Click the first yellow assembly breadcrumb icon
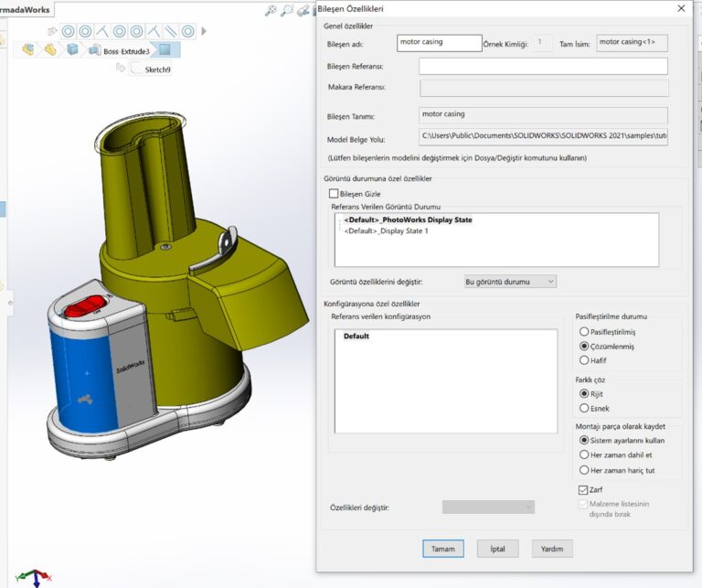This screenshot has height=588, width=702. pos(28,49)
